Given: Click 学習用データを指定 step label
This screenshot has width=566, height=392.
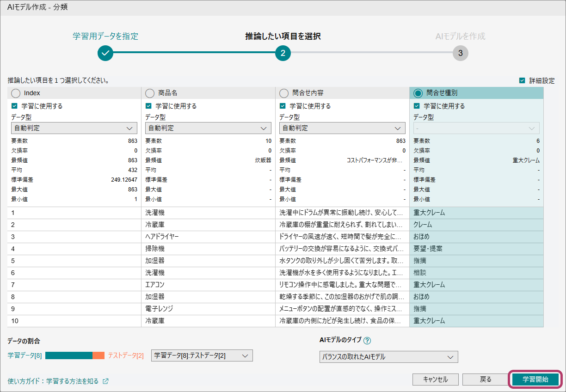Looking at the screenshot, I should 105,36.
